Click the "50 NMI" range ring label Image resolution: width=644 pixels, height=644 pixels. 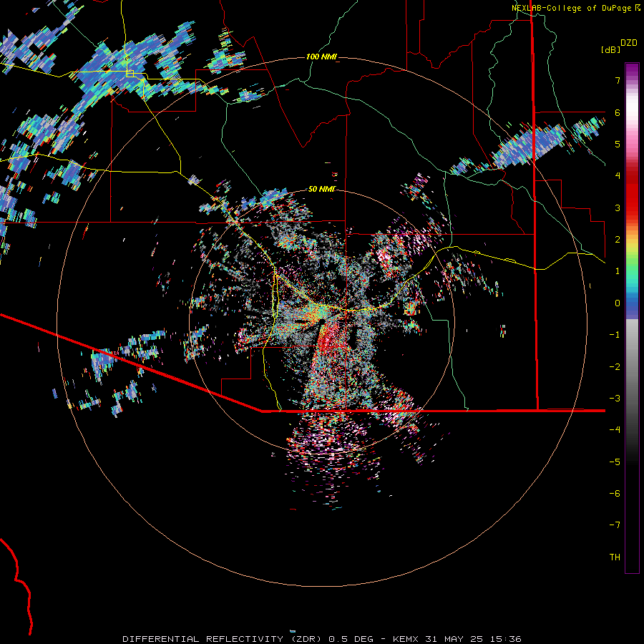(x=321, y=189)
